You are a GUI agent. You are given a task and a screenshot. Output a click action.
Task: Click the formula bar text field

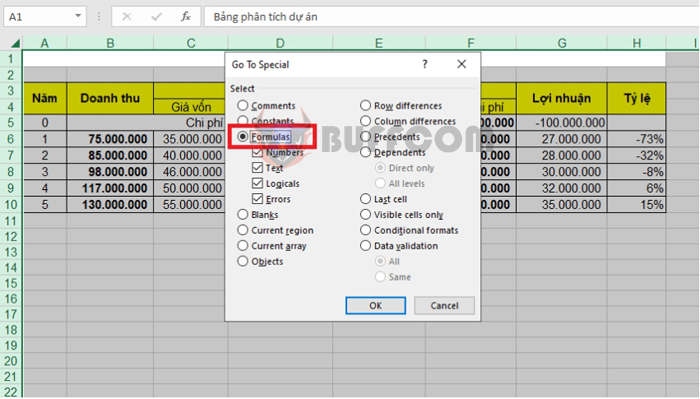point(451,17)
